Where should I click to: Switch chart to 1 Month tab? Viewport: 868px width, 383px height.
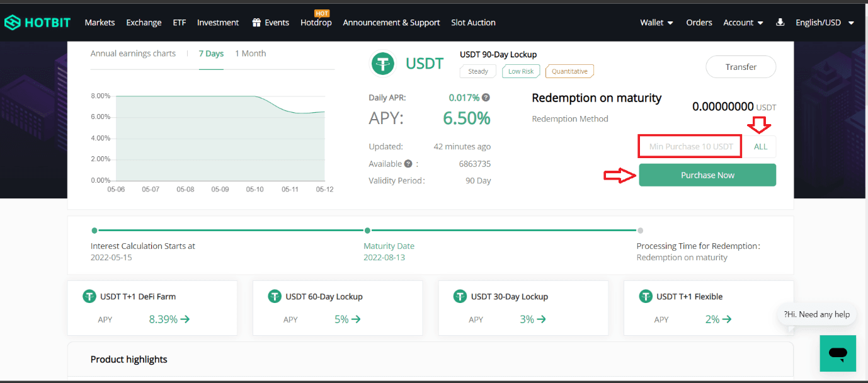[x=250, y=54]
